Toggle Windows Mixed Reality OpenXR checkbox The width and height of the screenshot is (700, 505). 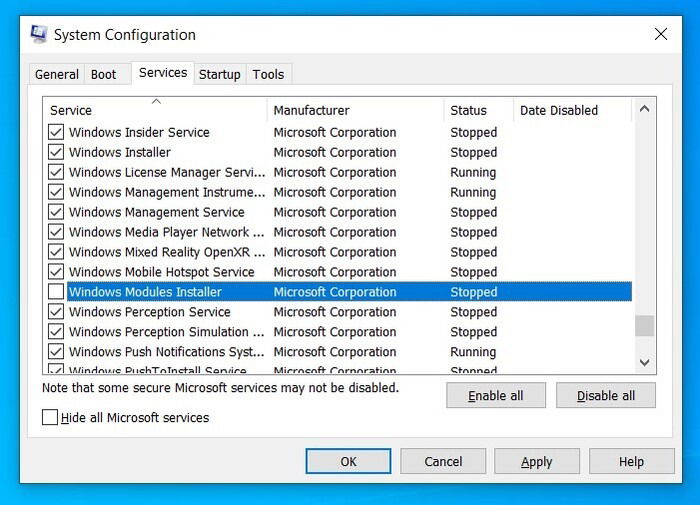coord(56,252)
